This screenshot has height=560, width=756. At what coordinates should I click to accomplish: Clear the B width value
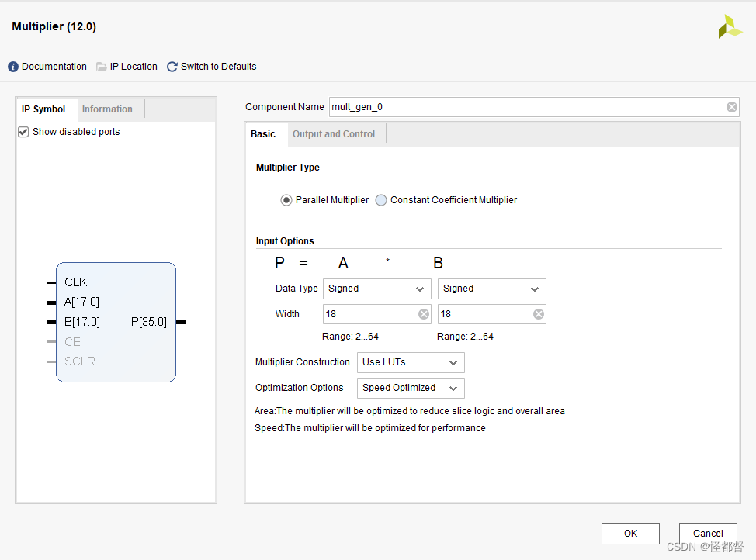(x=538, y=314)
